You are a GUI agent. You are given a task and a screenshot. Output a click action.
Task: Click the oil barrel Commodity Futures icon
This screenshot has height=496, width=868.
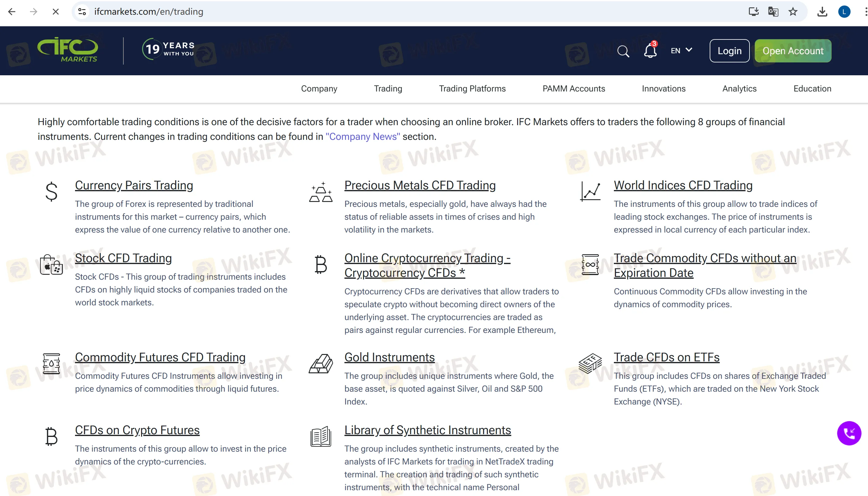(x=51, y=364)
